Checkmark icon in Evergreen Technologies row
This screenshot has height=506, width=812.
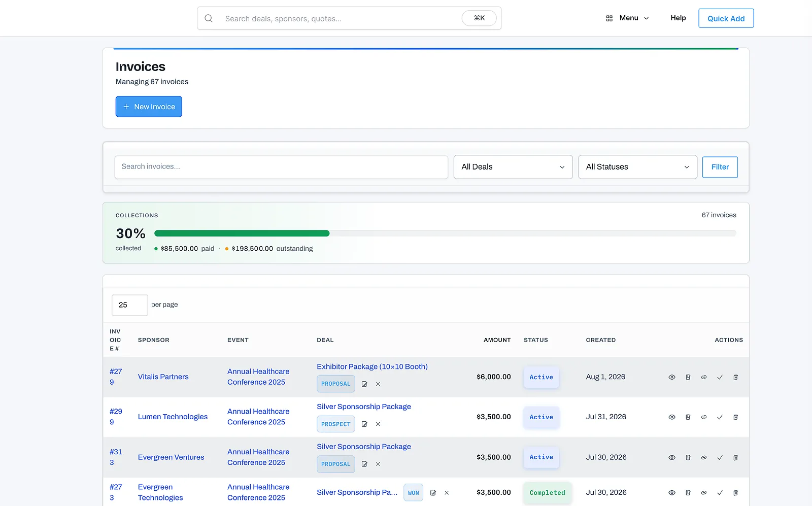[x=720, y=493]
